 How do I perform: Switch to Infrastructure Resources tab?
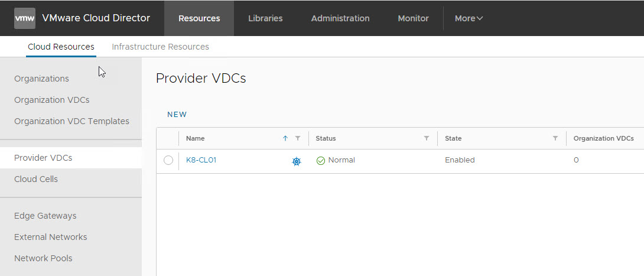pyautogui.click(x=160, y=47)
